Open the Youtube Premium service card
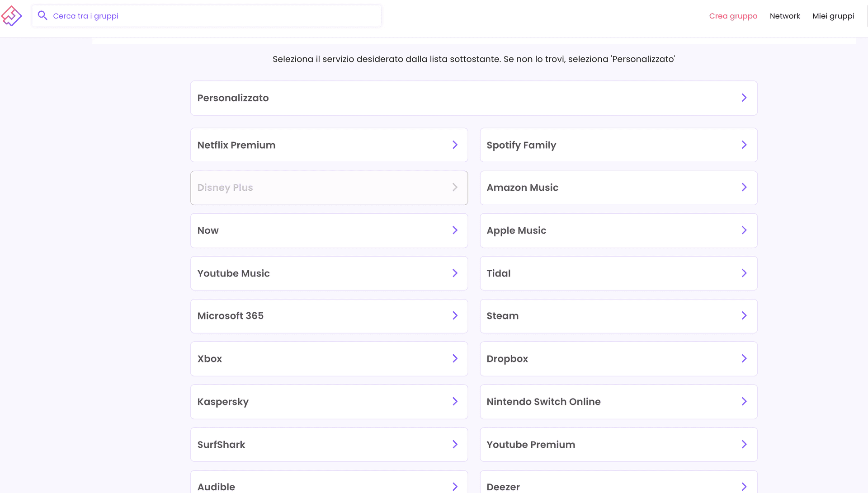The width and height of the screenshot is (868, 493). (x=618, y=445)
